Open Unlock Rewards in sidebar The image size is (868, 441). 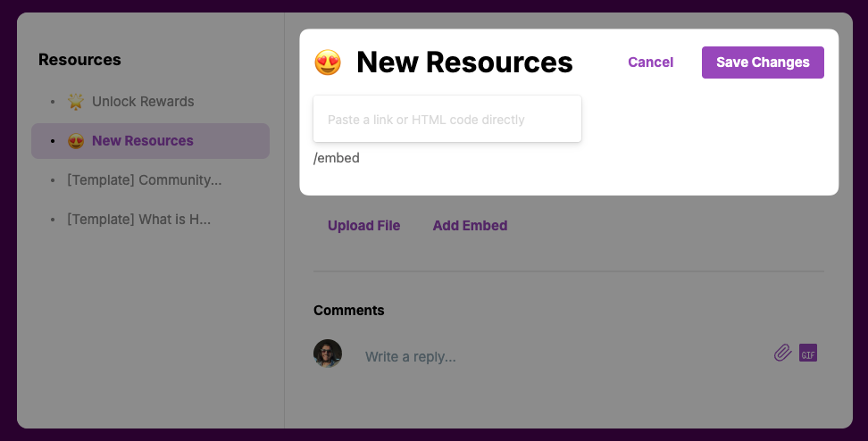click(x=143, y=102)
